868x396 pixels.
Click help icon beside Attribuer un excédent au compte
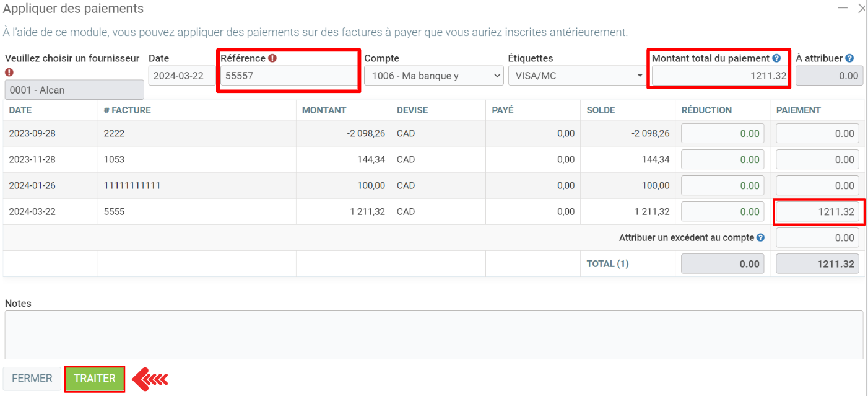[x=760, y=237]
